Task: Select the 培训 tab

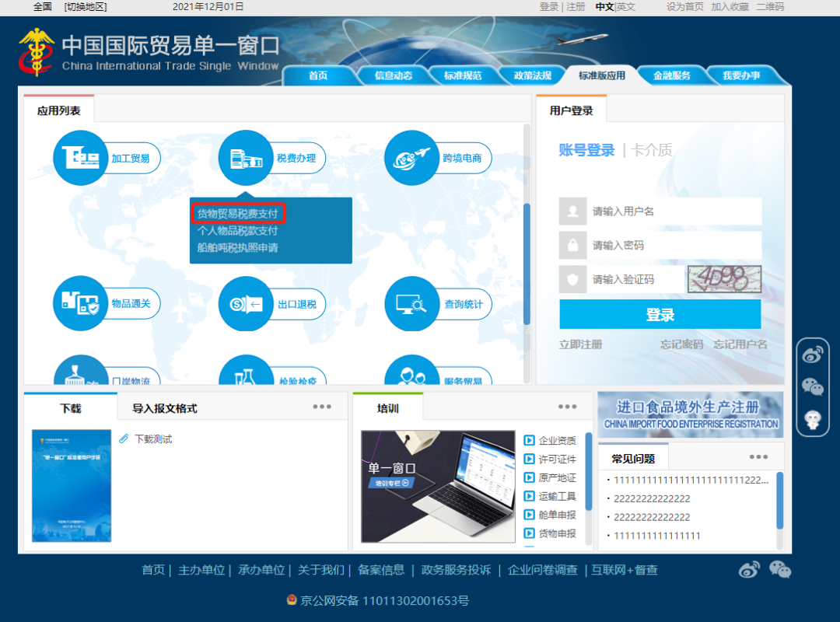Action: [x=387, y=407]
